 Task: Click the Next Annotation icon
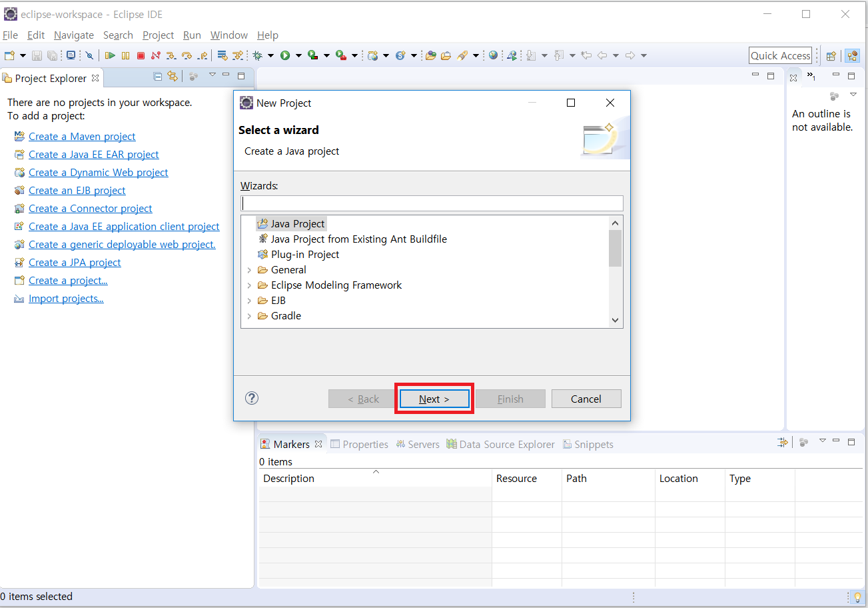pos(531,55)
